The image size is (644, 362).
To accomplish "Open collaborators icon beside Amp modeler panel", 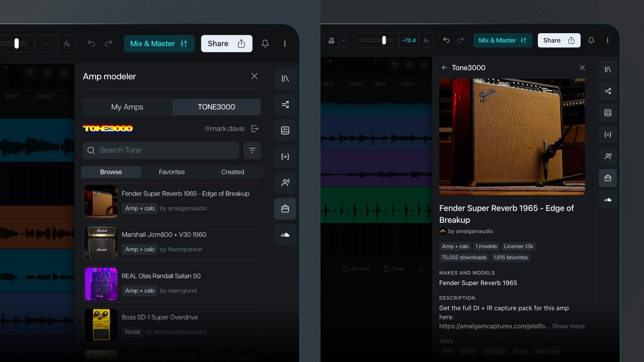I will 285,183.
